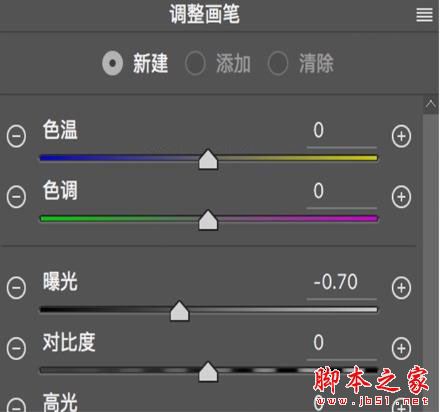The image size is (440, 412).
Task: Increase 色调 with its plus icon
Action: pos(401,197)
